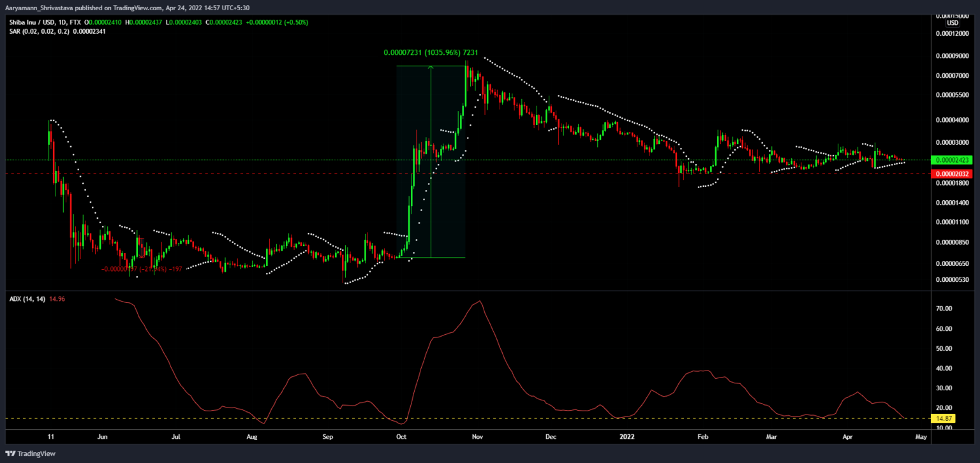Click ADX axis label 30.00
The width and height of the screenshot is (980, 463).
944,388
